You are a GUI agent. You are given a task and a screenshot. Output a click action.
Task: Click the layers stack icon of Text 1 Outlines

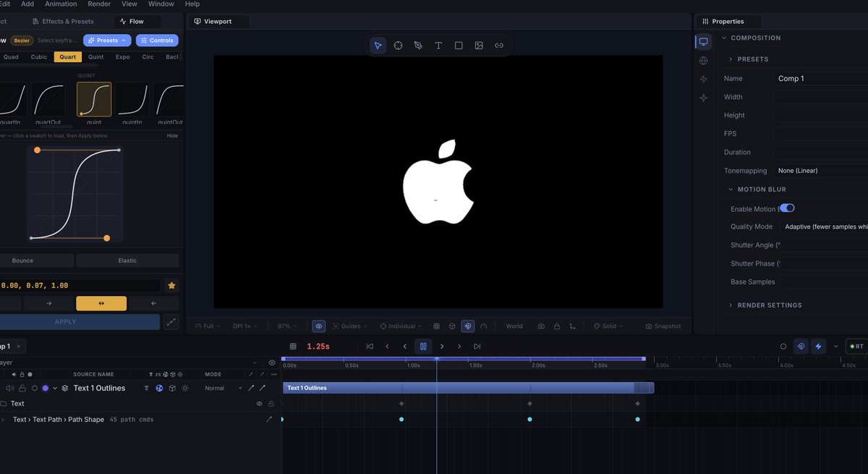tap(64, 389)
